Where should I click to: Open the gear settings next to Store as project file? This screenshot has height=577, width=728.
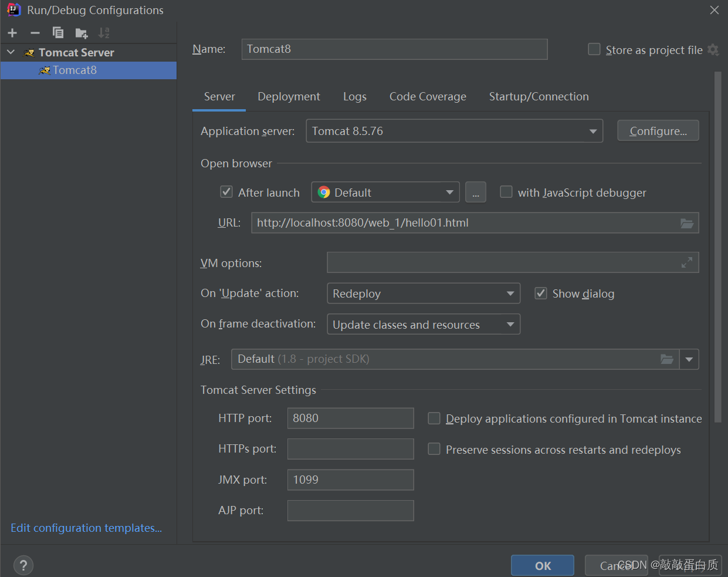(x=713, y=50)
